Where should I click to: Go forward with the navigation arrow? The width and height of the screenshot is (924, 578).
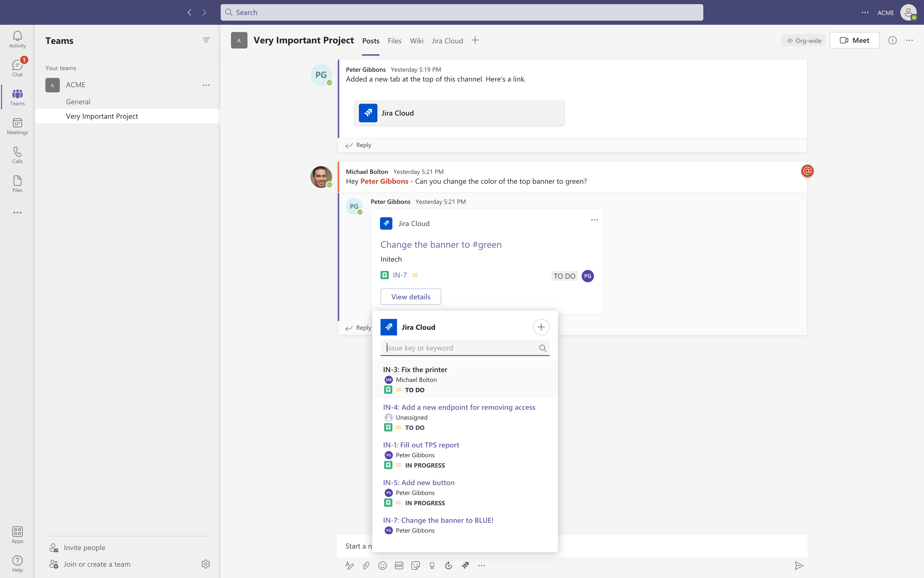coord(205,12)
